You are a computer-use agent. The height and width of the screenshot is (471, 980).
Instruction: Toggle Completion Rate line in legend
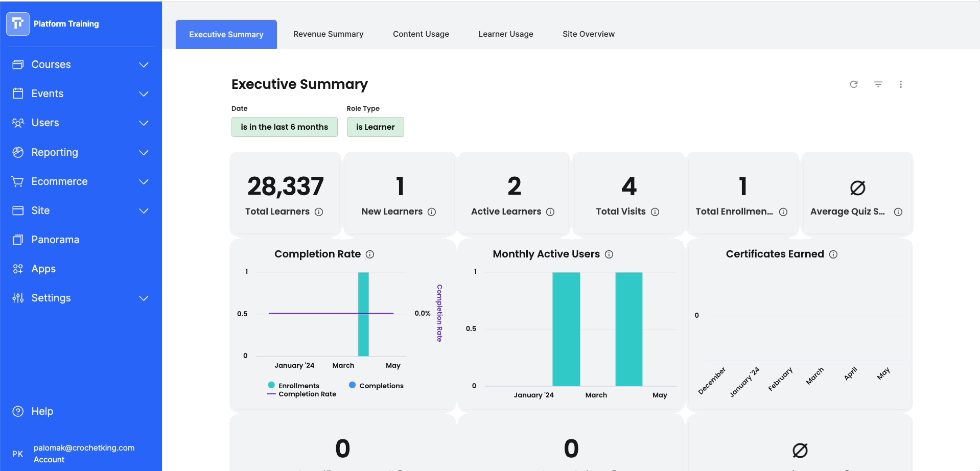click(x=301, y=394)
